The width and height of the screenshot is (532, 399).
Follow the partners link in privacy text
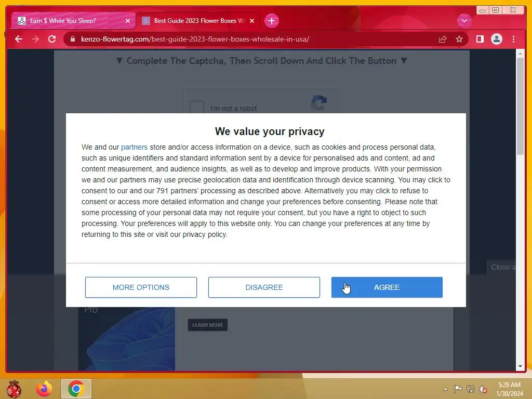pyautogui.click(x=134, y=147)
